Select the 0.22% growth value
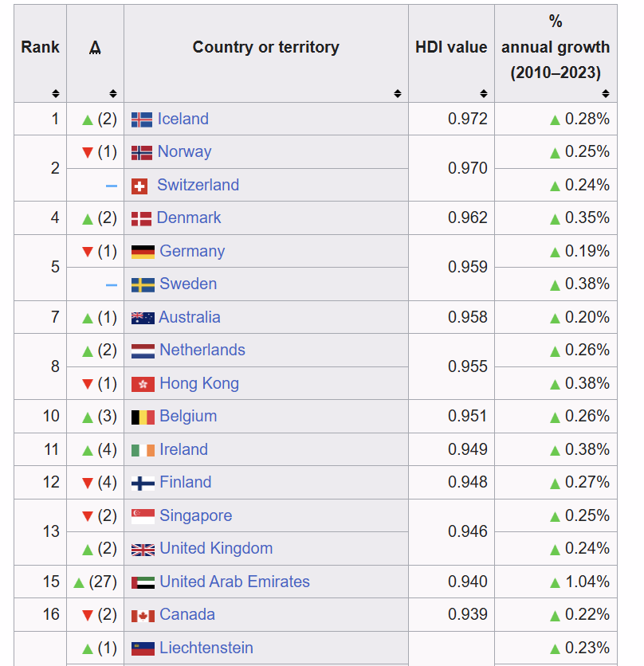Image resolution: width=644 pixels, height=666 pixels. click(x=587, y=615)
